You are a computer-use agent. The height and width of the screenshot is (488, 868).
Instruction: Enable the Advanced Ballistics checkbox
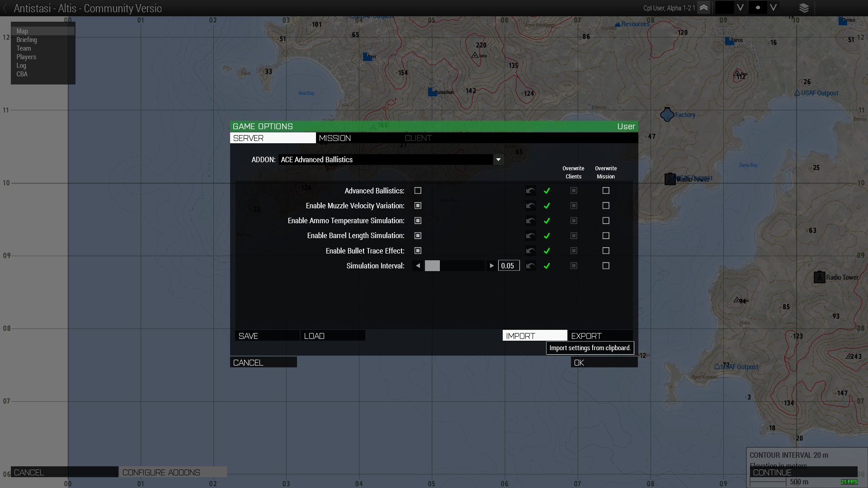tap(418, 191)
